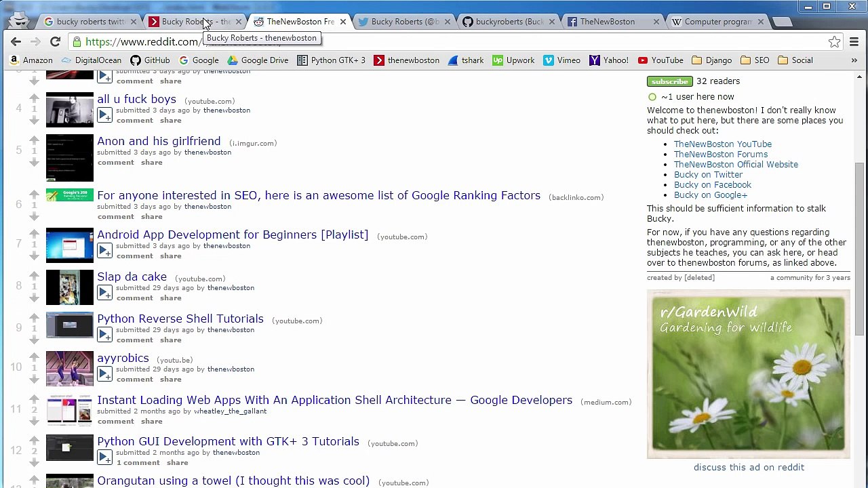868x488 pixels.
Task: Open TheNewBoston Forums sidebar link
Action: [720, 154]
